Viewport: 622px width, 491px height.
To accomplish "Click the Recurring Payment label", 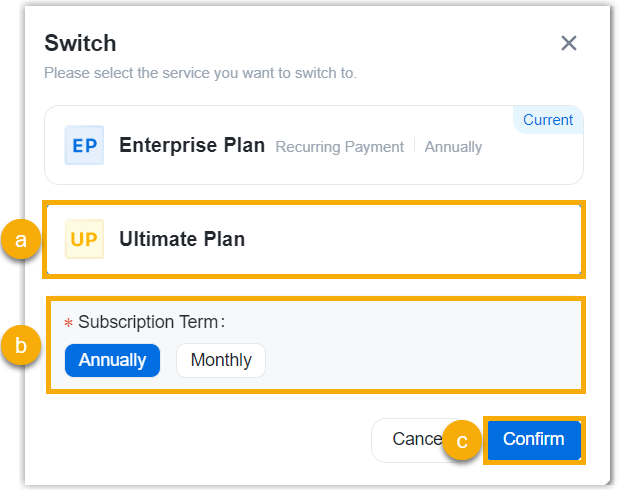I will (x=340, y=147).
